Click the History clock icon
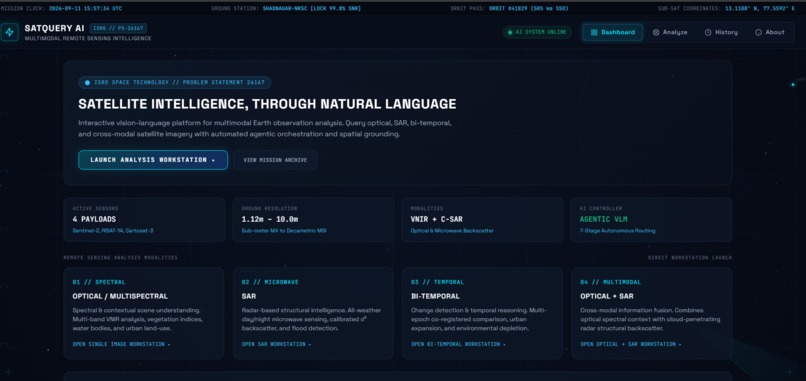The width and height of the screenshot is (806, 381). click(708, 32)
